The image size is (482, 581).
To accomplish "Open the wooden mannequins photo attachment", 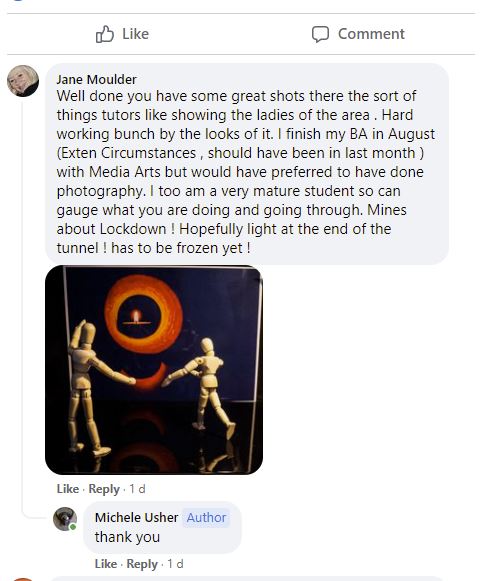I will 154,370.
